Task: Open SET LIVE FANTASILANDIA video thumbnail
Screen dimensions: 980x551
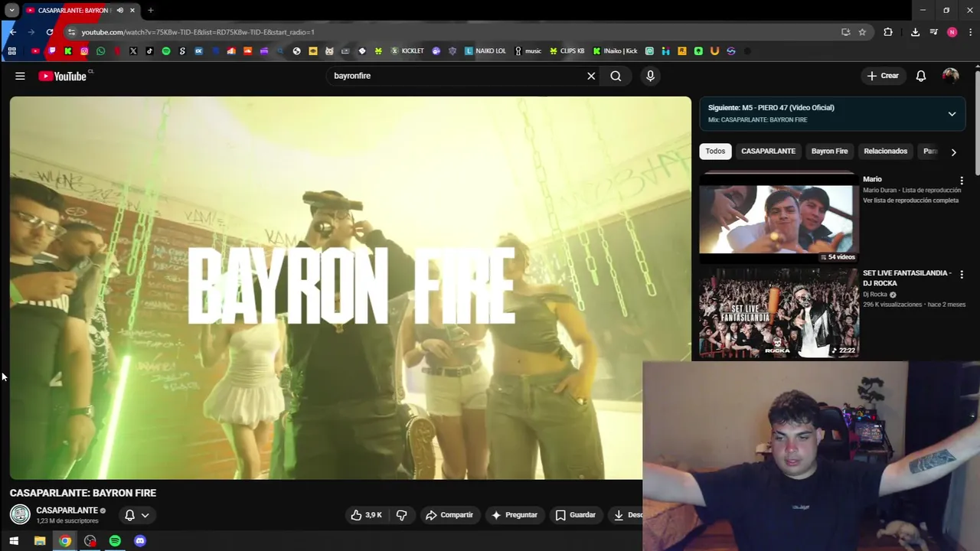Action: (x=779, y=312)
